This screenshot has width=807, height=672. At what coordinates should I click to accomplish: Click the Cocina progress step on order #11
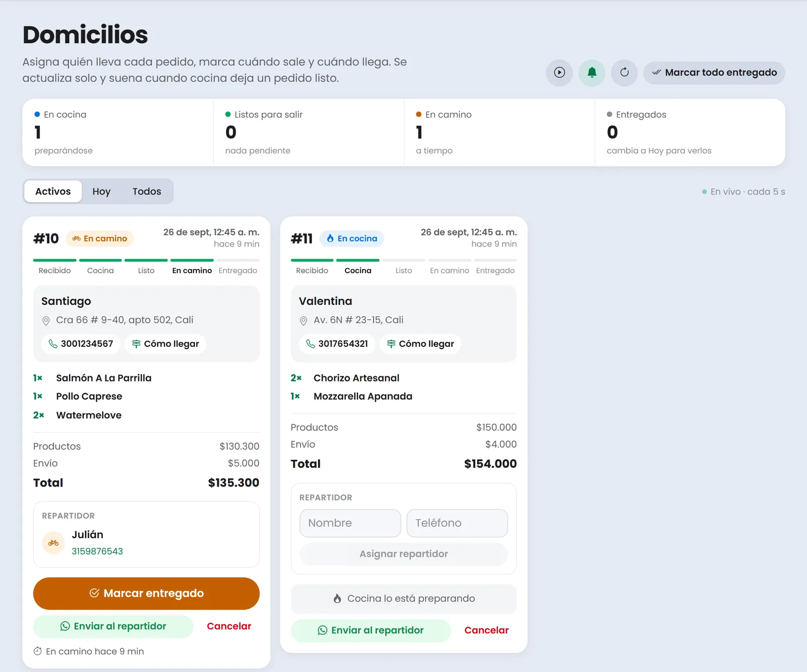[x=358, y=268]
